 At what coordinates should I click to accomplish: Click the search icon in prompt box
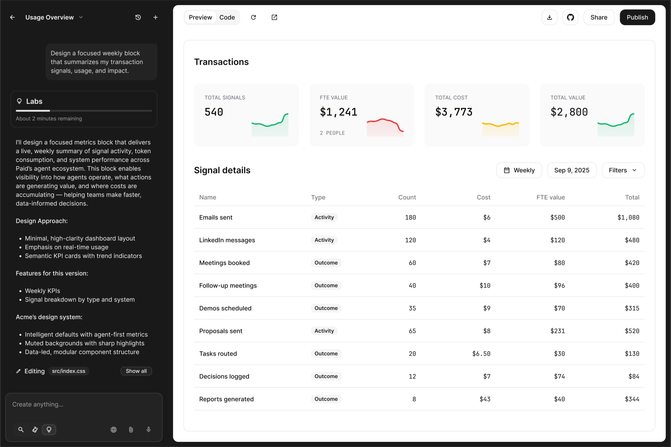(x=21, y=429)
